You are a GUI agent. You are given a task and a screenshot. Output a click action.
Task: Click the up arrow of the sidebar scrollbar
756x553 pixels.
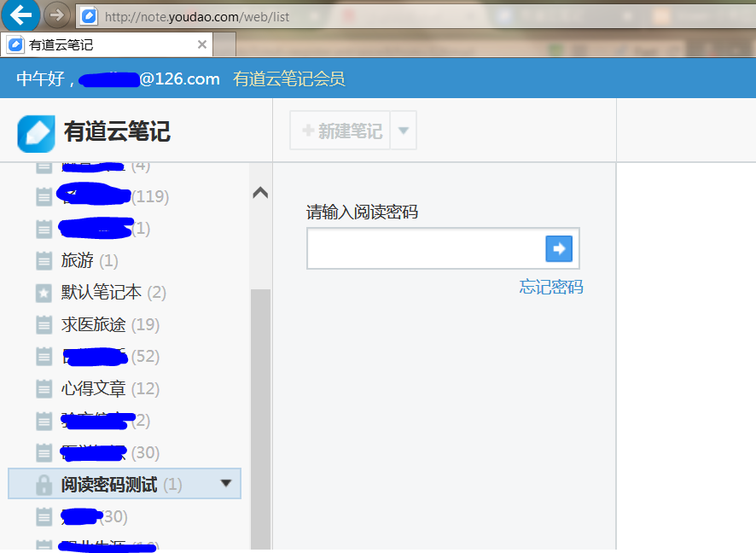pos(260,193)
